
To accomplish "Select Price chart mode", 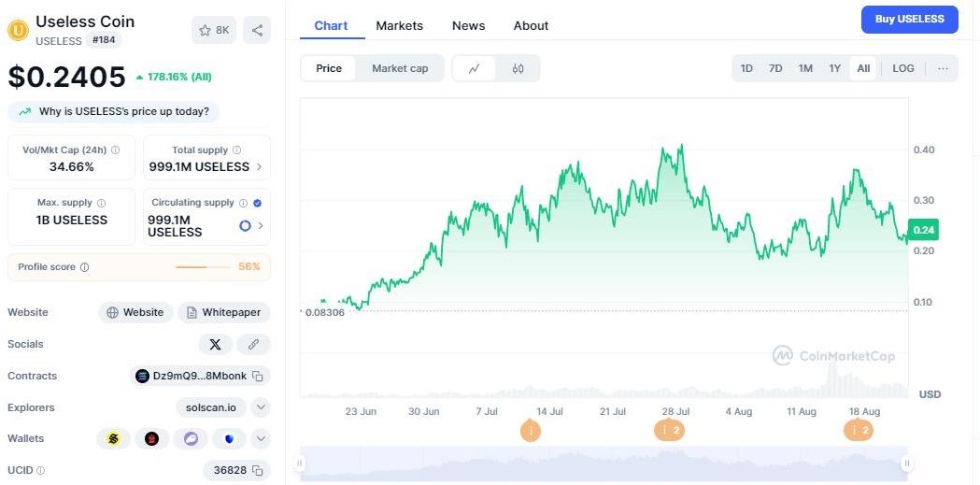I will 329,68.
